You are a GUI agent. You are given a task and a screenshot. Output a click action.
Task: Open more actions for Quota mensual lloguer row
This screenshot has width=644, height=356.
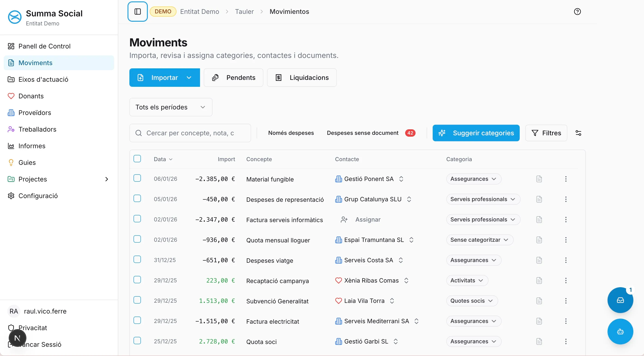point(566,240)
